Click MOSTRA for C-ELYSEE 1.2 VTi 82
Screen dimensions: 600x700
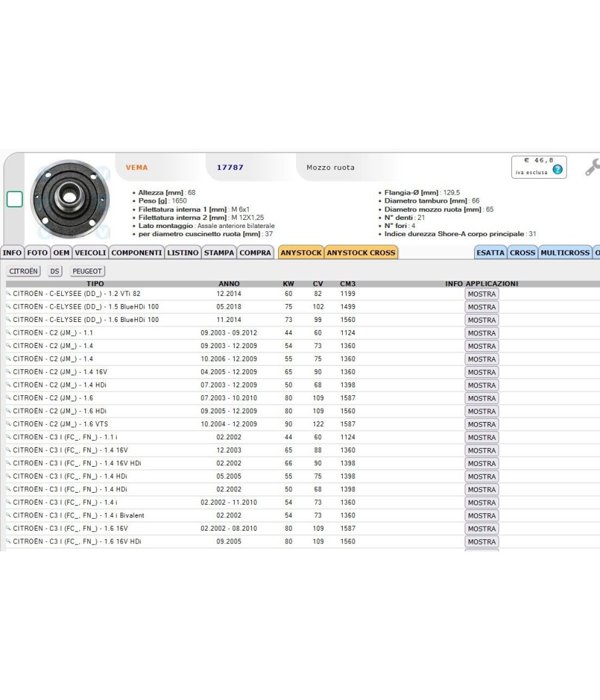(482, 294)
